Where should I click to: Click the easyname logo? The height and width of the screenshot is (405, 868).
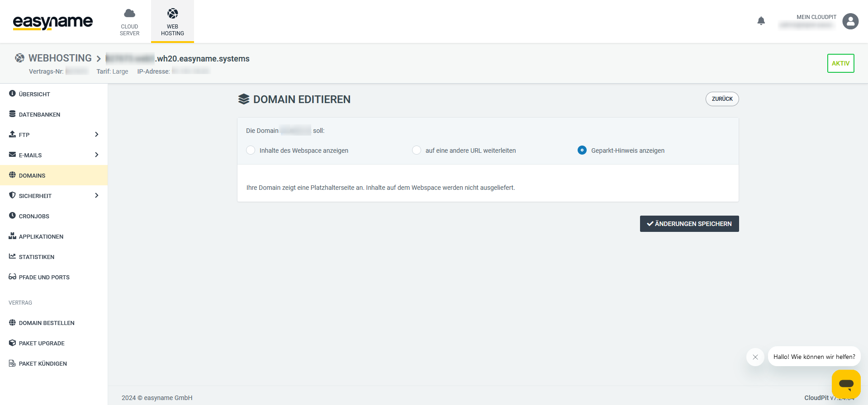(52, 22)
